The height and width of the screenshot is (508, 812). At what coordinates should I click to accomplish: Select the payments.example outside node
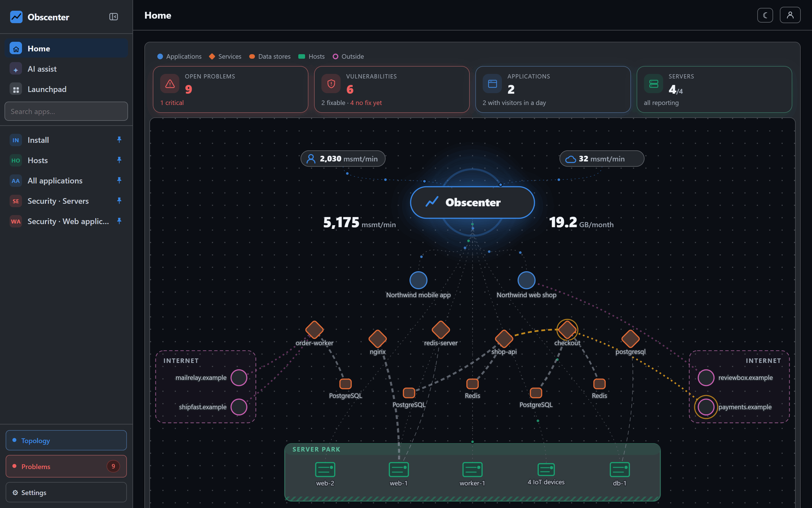[706, 407]
